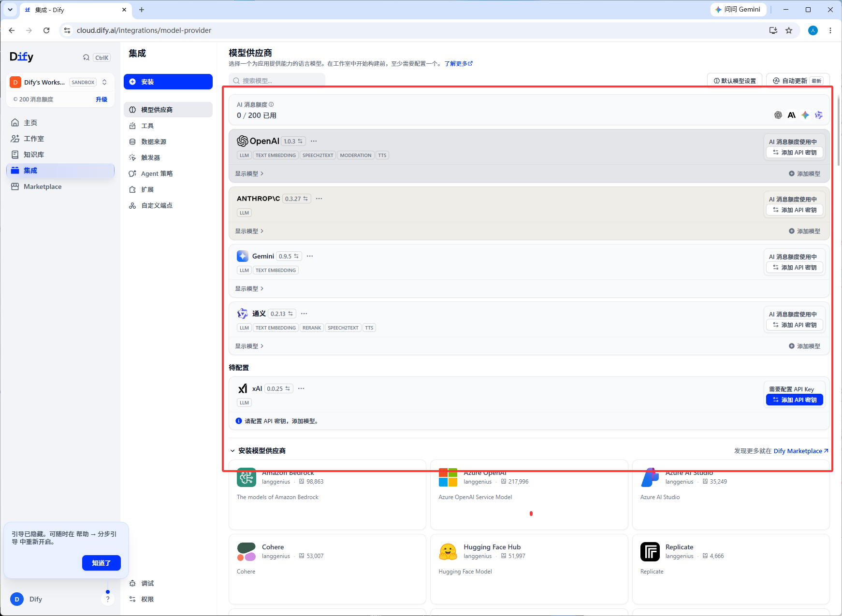Expand 显示模型 under Anthropic
The image size is (842, 616).
249,231
